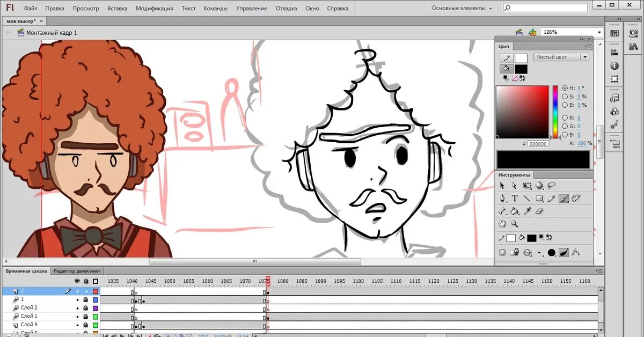Toggle lock on layer Слой 9
This screenshot has width=644, height=337.
(x=85, y=325)
